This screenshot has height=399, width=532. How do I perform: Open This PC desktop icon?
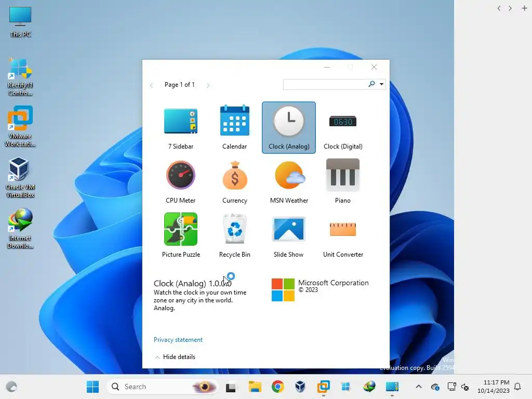20,22
